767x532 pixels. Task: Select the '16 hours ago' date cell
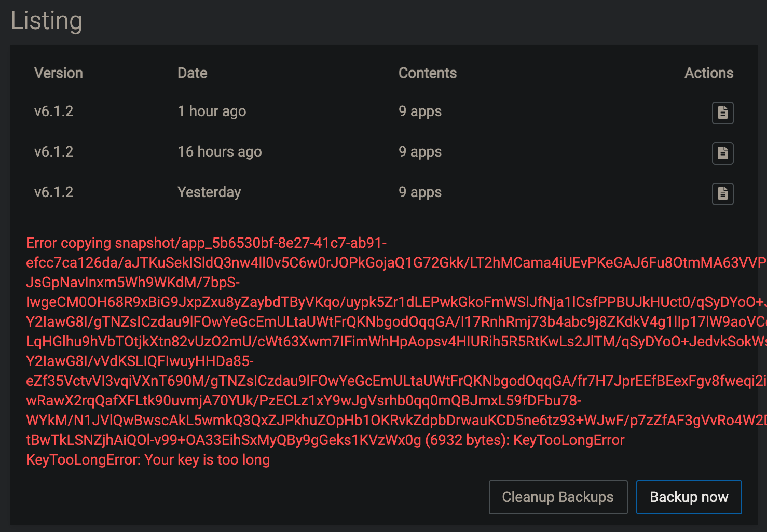[x=220, y=152]
